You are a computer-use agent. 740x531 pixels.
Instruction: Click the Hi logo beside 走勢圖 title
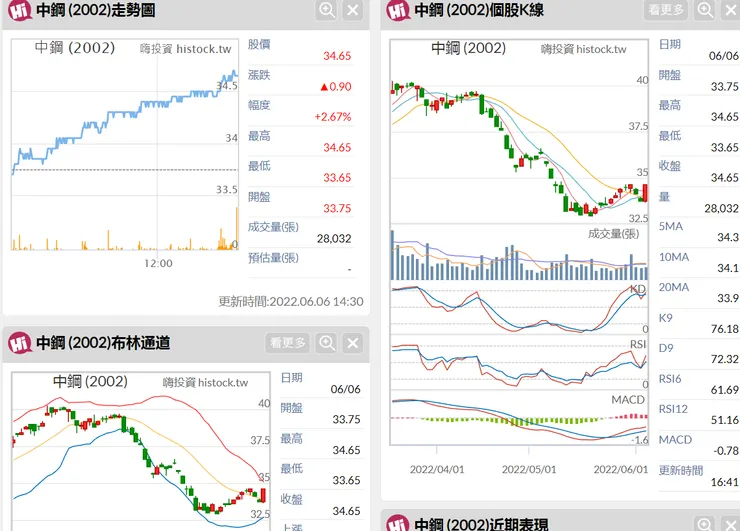tap(19, 11)
